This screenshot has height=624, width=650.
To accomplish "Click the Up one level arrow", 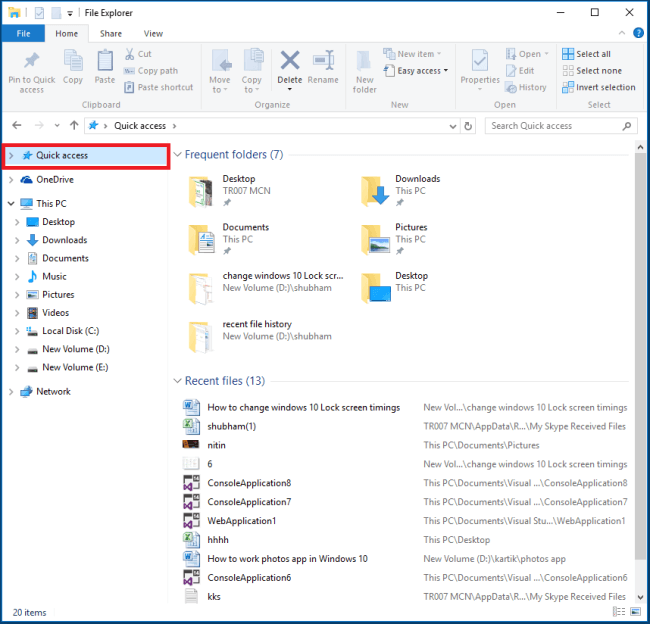I will pos(74,125).
